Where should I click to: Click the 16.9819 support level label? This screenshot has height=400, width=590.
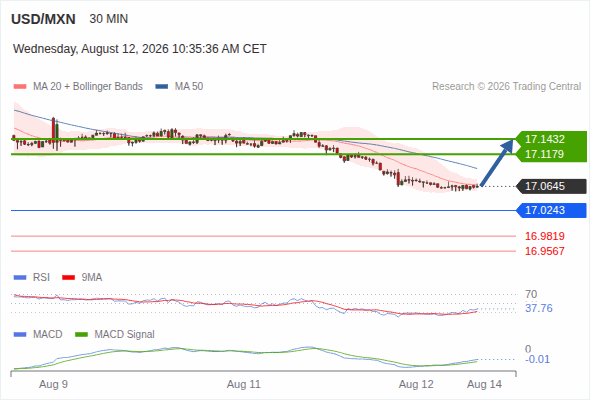(544, 236)
